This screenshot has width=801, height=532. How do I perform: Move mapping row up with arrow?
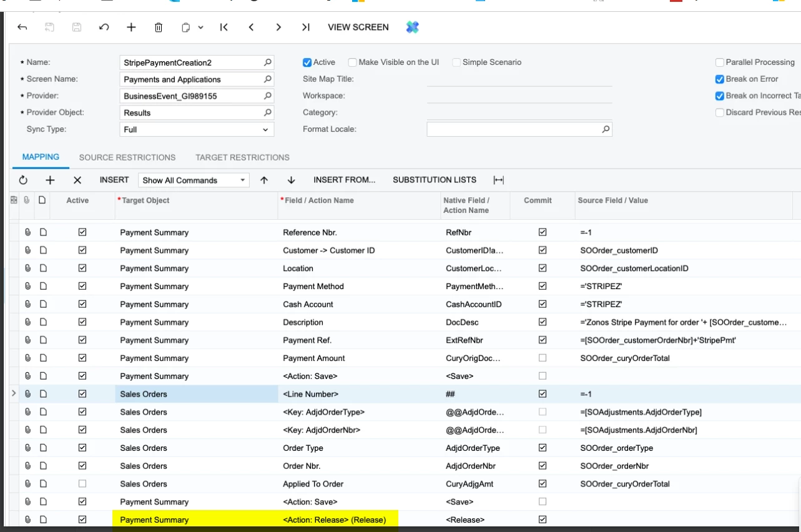click(x=264, y=180)
